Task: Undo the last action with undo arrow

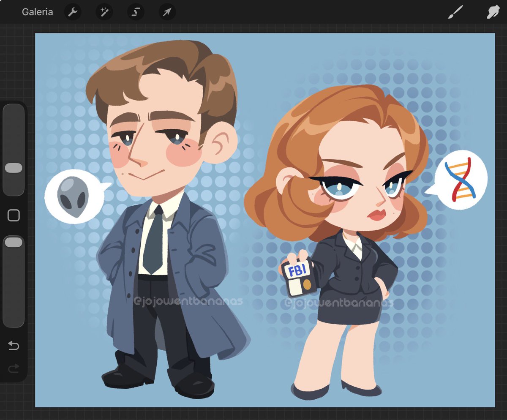Action: (14, 346)
